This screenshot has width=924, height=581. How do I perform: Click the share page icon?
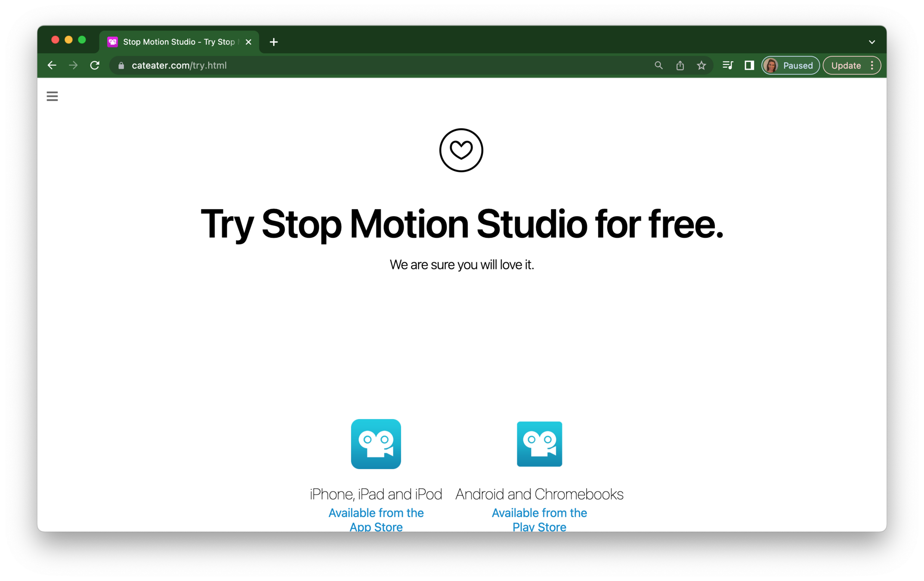(680, 65)
